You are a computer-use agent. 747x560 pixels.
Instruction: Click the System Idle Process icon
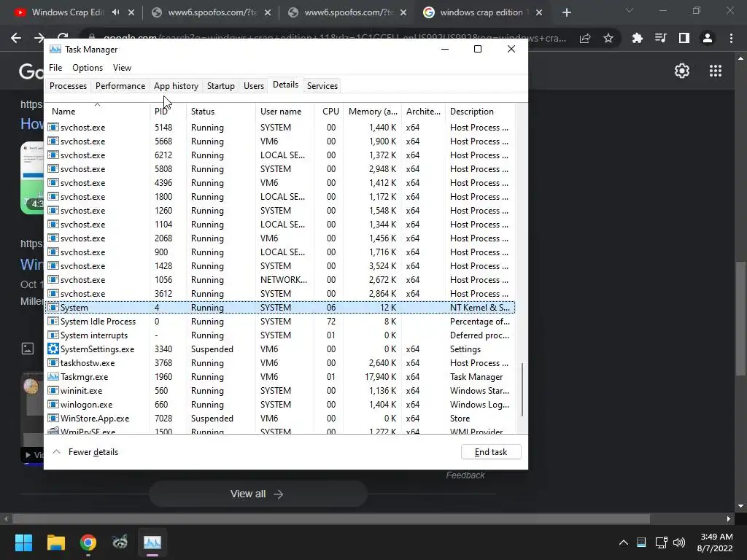[x=53, y=322]
